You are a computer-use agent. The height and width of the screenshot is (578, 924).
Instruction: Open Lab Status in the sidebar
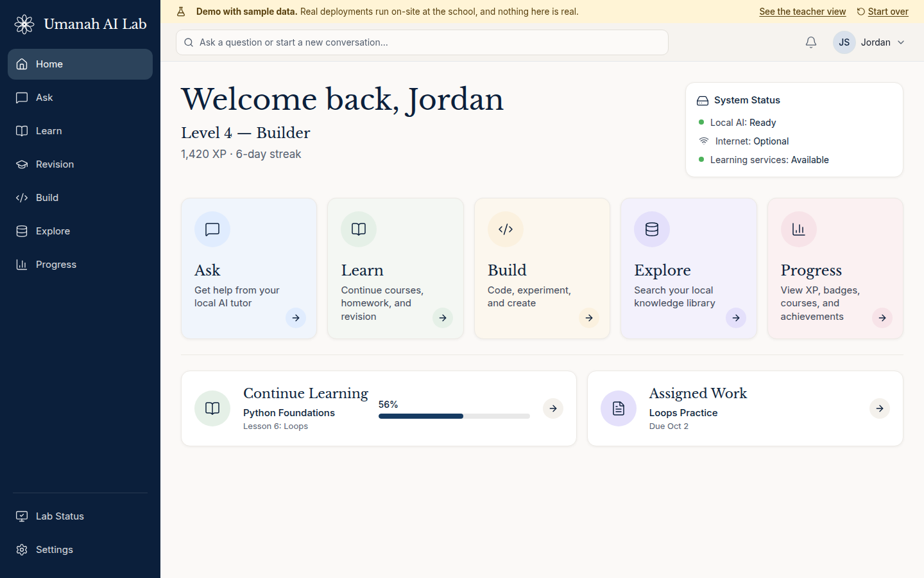(x=80, y=516)
